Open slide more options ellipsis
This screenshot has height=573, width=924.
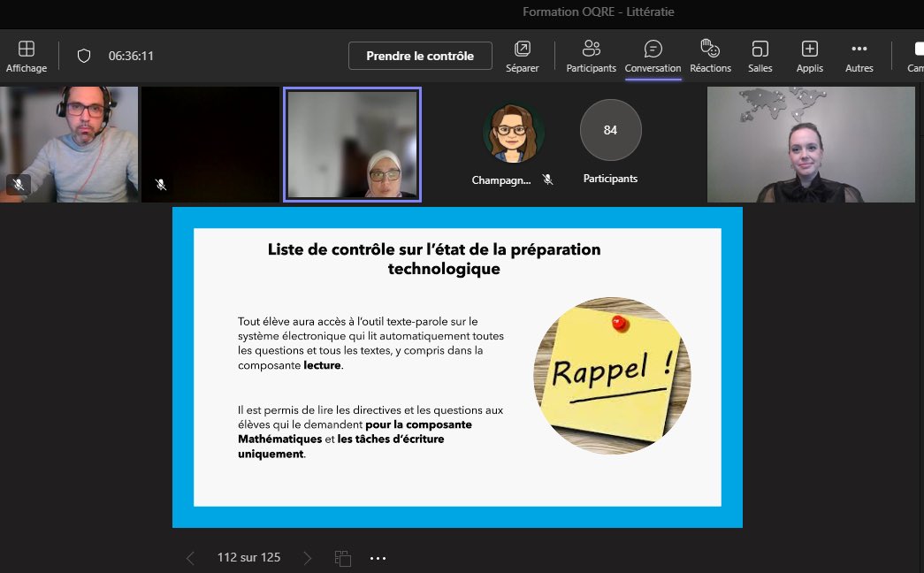coord(378,558)
